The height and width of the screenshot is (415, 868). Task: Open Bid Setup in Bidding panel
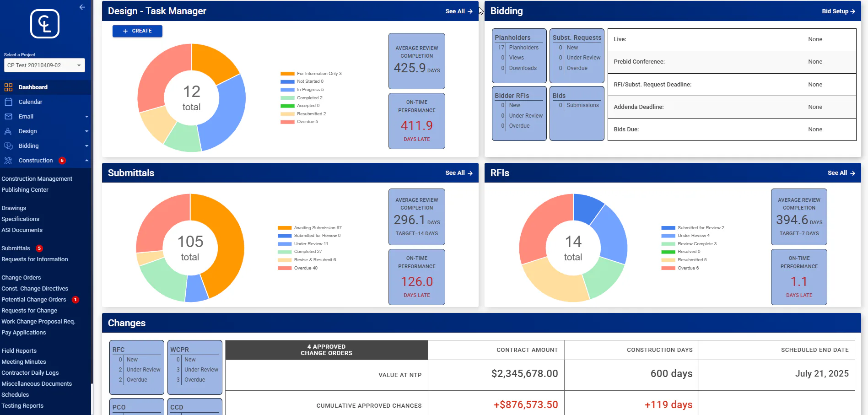[838, 11]
